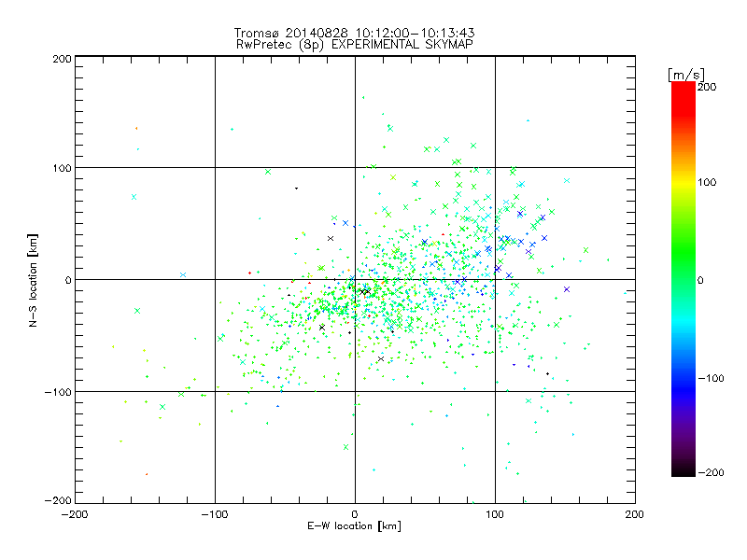
Task: Click the colorbar tick label '200'
Action: [x=707, y=87]
